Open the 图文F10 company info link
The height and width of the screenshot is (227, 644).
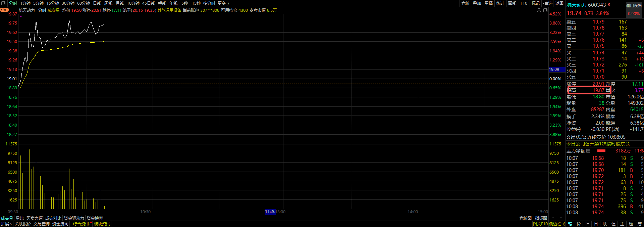coord(540,224)
